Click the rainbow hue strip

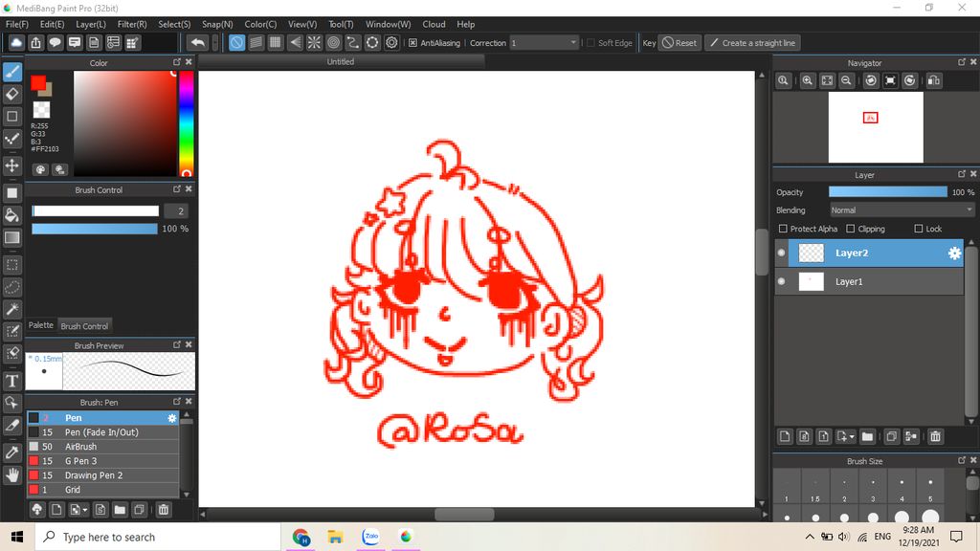pos(187,123)
